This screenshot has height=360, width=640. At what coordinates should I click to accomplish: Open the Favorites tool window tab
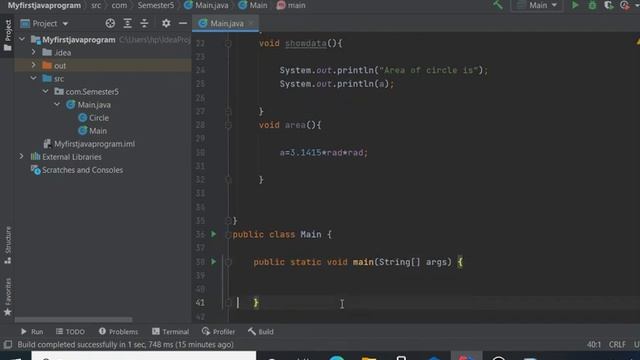tap(7, 297)
